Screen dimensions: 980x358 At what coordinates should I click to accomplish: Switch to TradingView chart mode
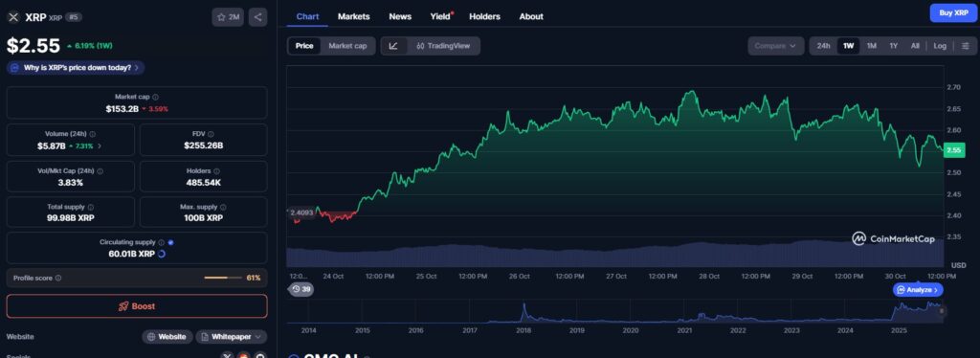tap(443, 46)
